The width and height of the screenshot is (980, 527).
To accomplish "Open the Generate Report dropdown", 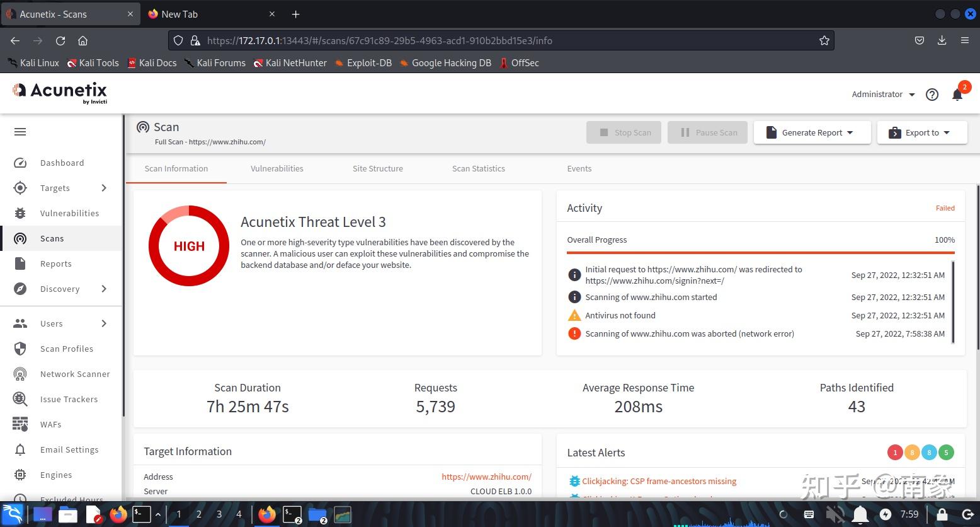I will coord(812,132).
